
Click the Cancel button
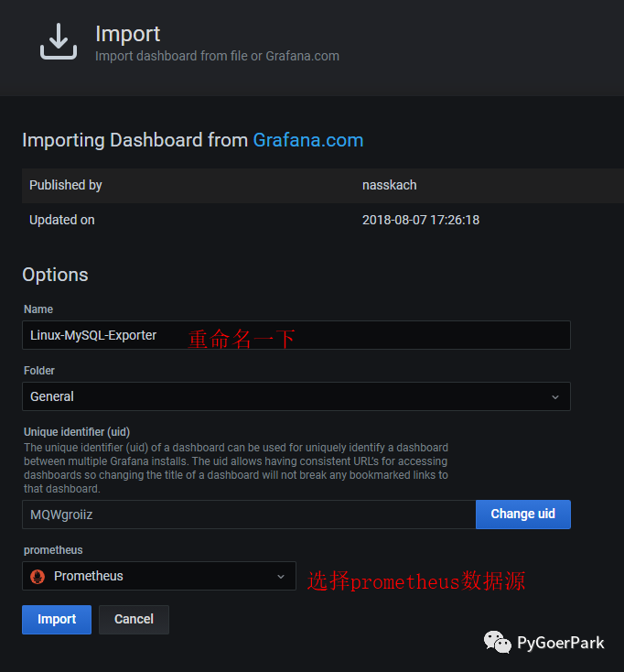pyautogui.click(x=134, y=619)
